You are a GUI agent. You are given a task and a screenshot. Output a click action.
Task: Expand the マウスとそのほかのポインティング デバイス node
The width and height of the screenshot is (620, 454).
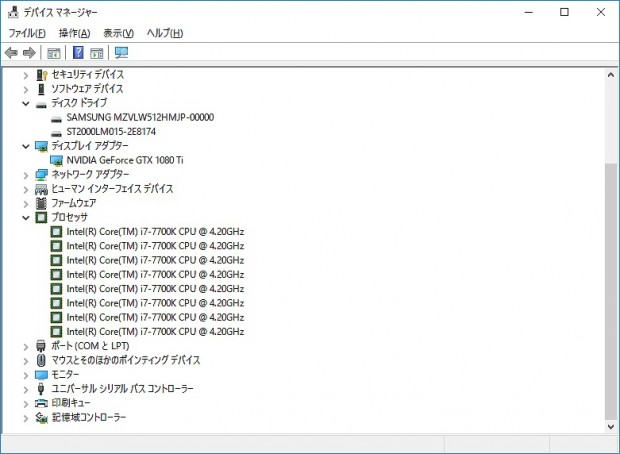tap(26, 361)
